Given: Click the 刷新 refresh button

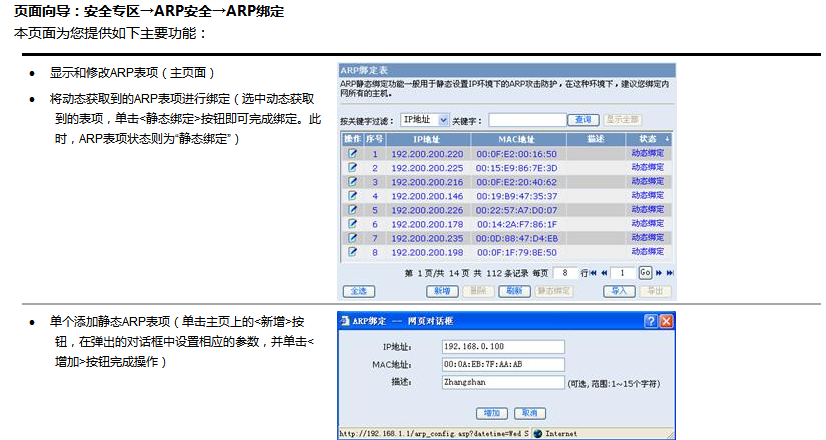Looking at the screenshot, I should 514,291.
